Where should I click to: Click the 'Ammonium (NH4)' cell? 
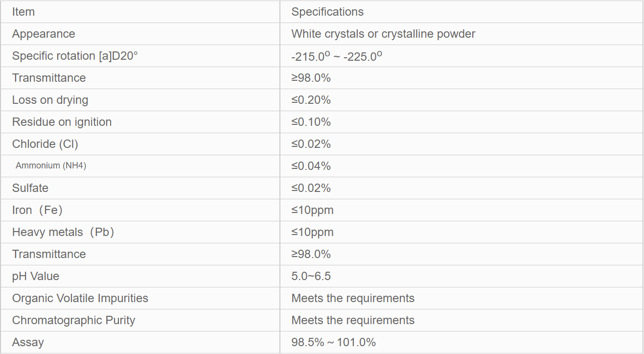[51, 166]
